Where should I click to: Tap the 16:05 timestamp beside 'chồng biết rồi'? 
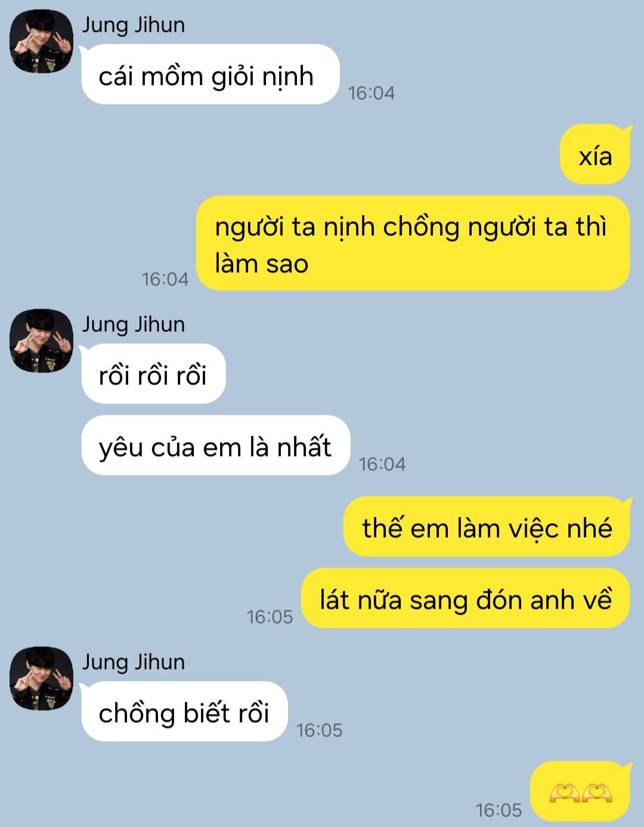[320, 730]
